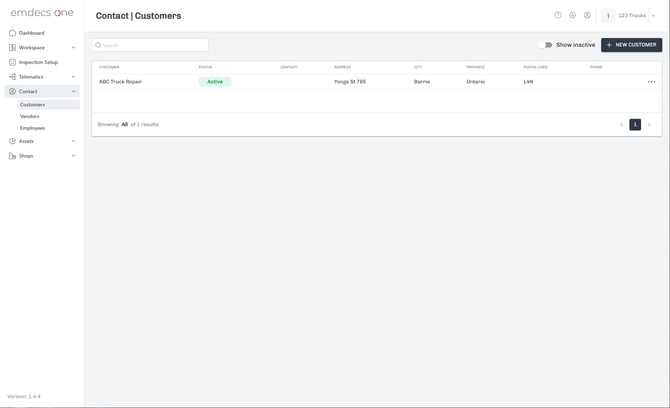Click the Barrie city cell
The width and height of the screenshot is (670, 408).
coord(422,82)
